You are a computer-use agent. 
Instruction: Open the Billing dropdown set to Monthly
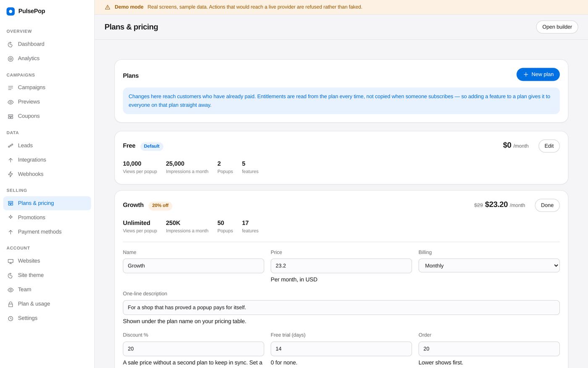coord(489,266)
